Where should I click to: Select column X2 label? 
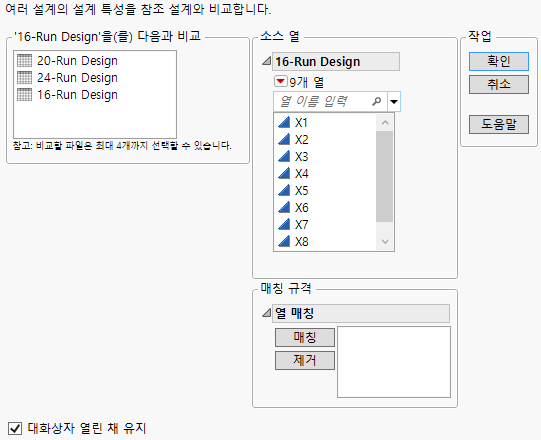(x=301, y=139)
